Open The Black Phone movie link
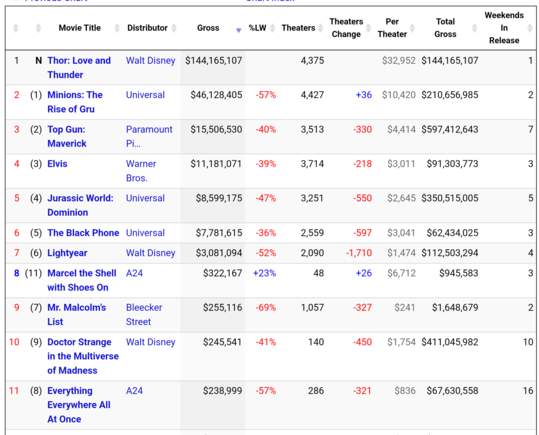This screenshot has width=539, height=435. (x=83, y=233)
